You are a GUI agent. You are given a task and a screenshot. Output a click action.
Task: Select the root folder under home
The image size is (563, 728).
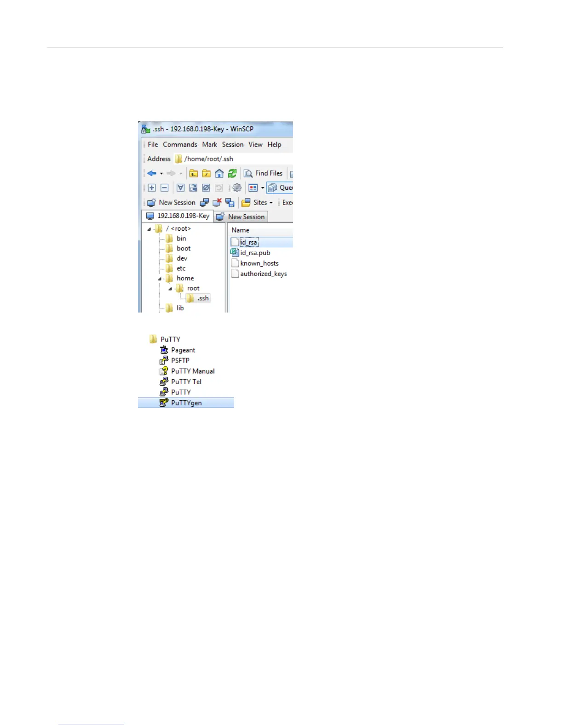(188, 288)
